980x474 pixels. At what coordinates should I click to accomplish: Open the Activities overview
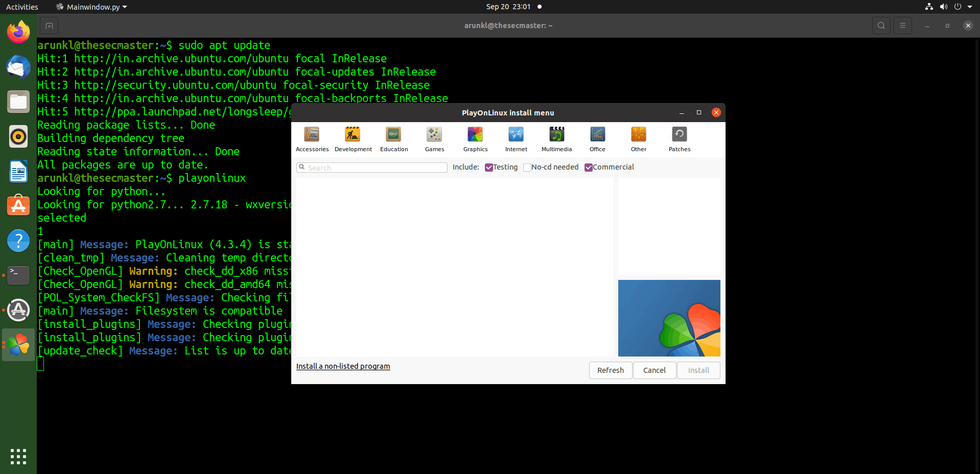pos(22,7)
